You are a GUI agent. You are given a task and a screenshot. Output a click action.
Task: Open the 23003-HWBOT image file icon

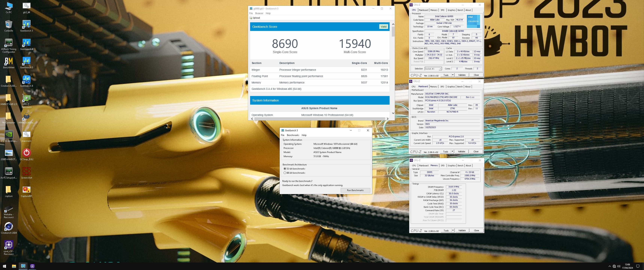[x=9, y=155]
